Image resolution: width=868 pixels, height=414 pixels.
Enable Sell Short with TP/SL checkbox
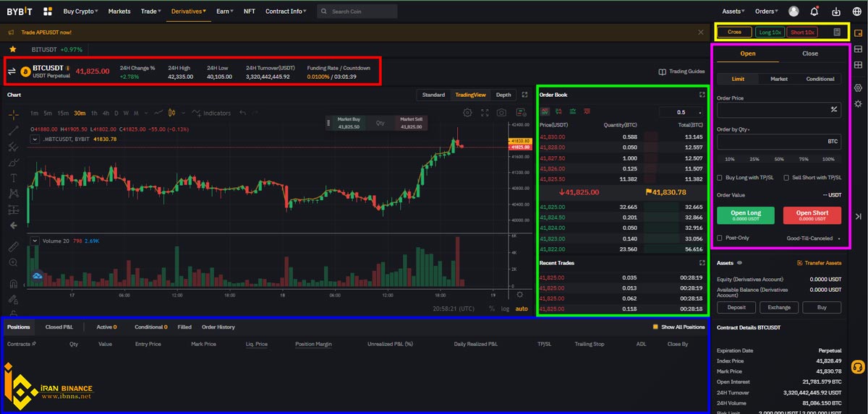coord(787,178)
